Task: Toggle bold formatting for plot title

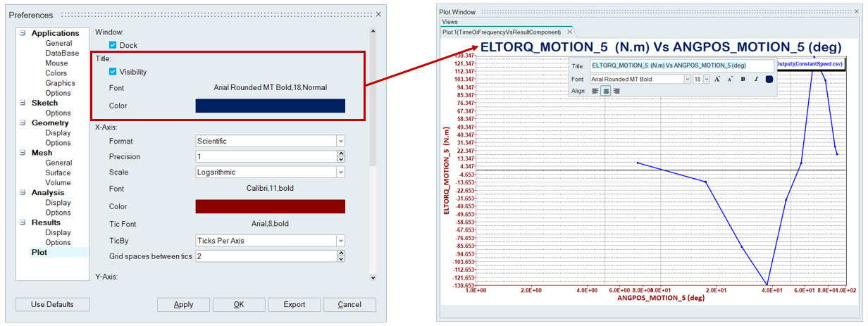Action: pos(743,80)
